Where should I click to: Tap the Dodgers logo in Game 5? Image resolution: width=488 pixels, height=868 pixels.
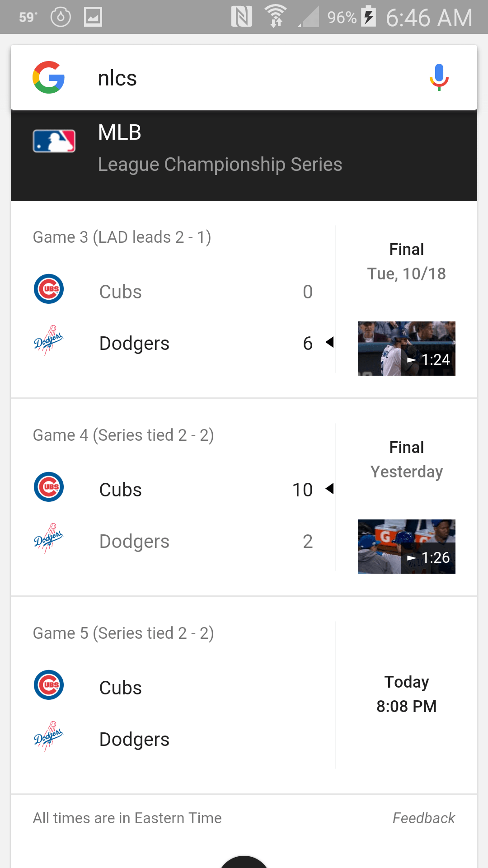(x=49, y=736)
